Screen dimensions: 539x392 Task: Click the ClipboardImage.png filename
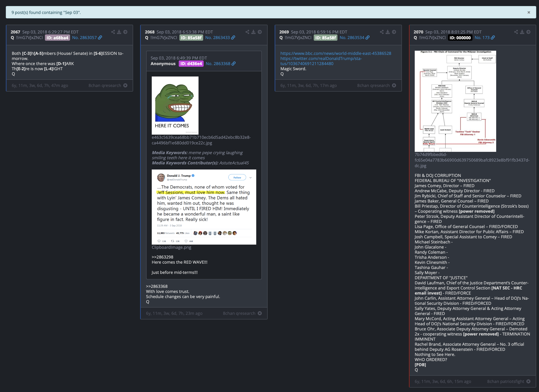[x=171, y=247]
